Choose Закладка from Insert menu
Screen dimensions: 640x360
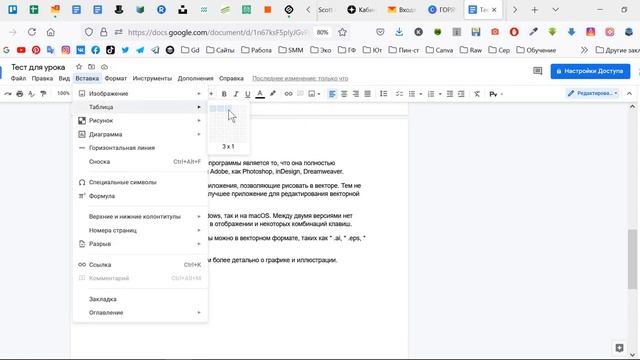140,299
